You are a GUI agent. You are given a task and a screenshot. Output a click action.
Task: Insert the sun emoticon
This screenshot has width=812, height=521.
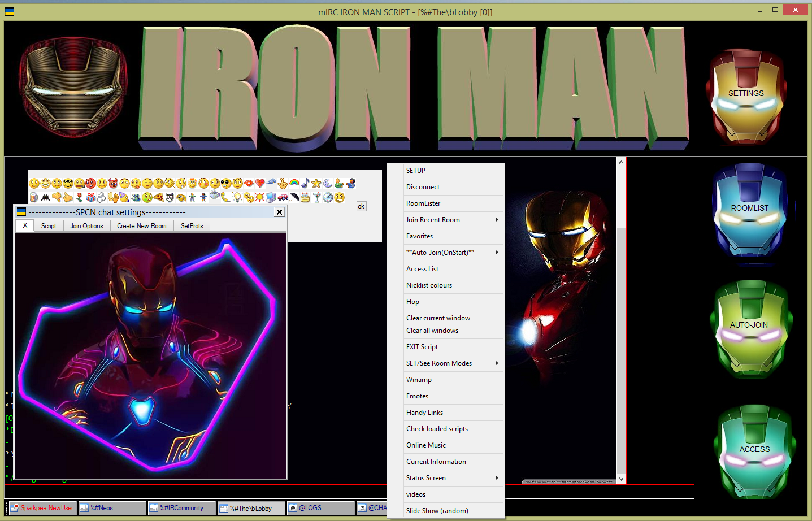[259, 197]
